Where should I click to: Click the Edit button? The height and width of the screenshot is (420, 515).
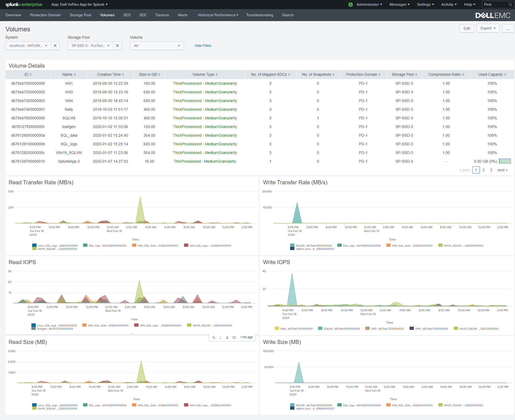(x=467, y=28)
